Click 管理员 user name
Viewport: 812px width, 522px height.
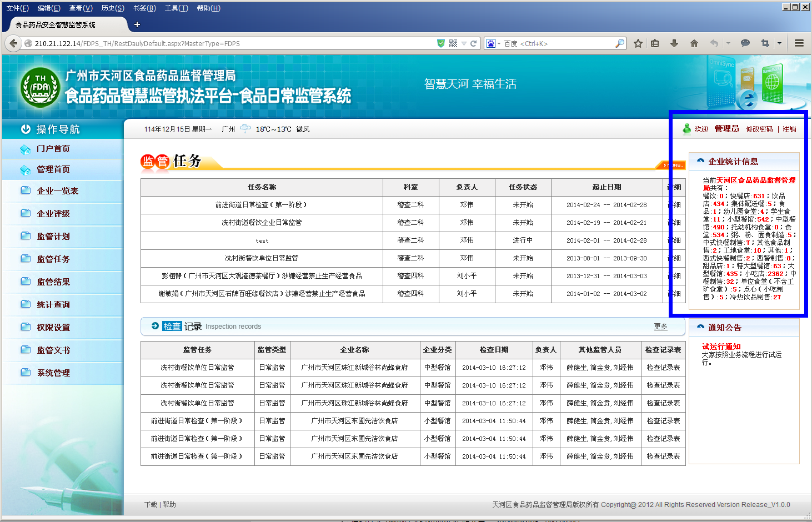726,129
